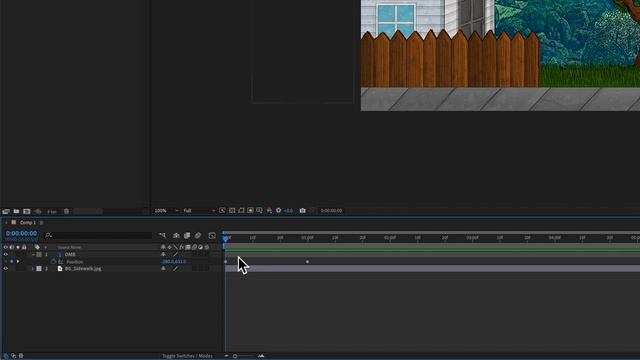
Task: Select the first Position keyframe in timeline
Action: tap(226, 262)
